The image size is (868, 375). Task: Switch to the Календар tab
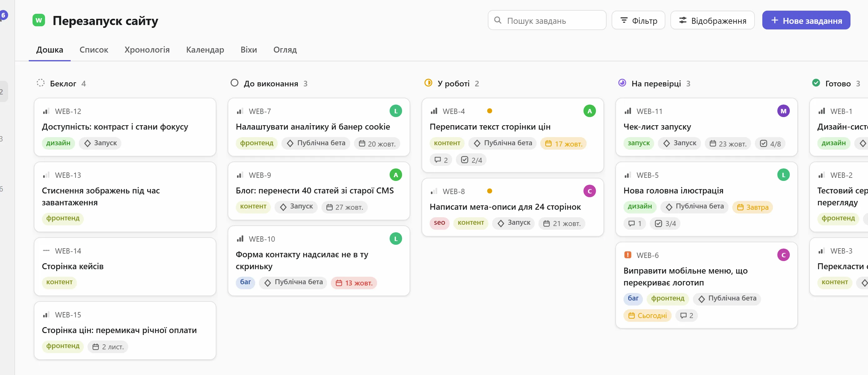click(x=205, y=49)
